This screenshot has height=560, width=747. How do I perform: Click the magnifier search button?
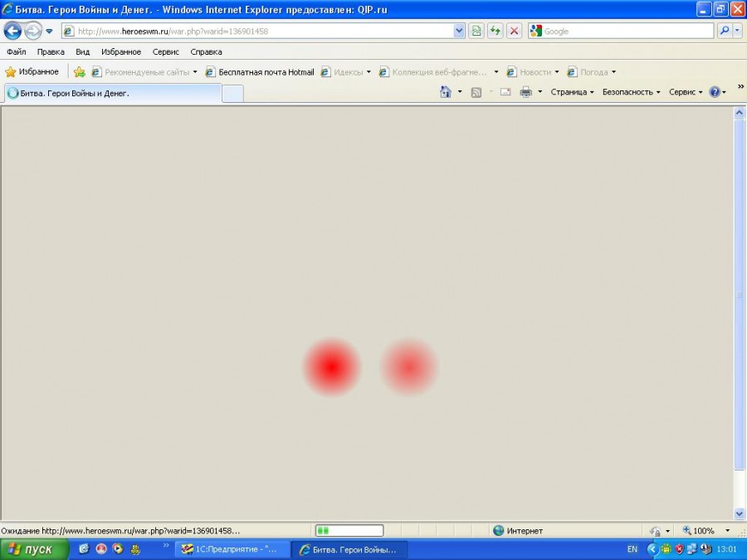(724, 31)
